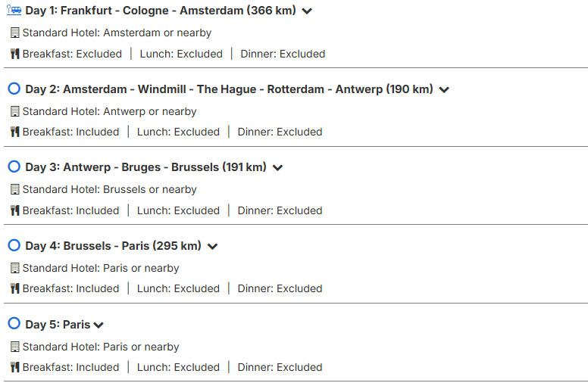The image size is (588, 383).
Task: Open Day 3: Antwerp - Bruges - Brussels heading
Action: (145, 167)
